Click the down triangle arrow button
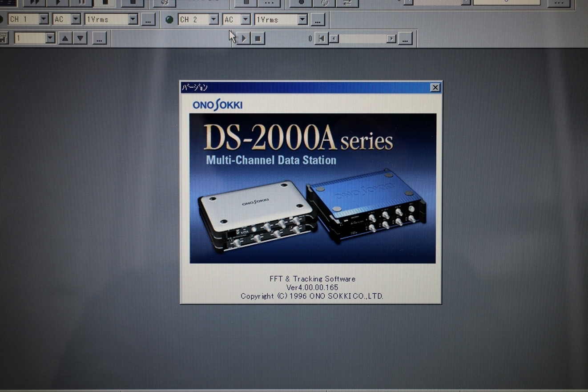Viewport: 588px width, 392px height. 80,38
